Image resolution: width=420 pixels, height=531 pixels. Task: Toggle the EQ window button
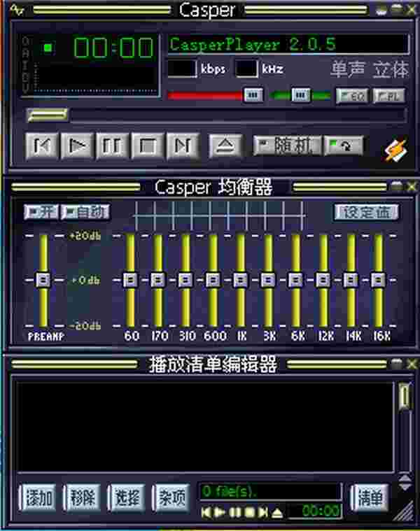[x=352, y=96]
